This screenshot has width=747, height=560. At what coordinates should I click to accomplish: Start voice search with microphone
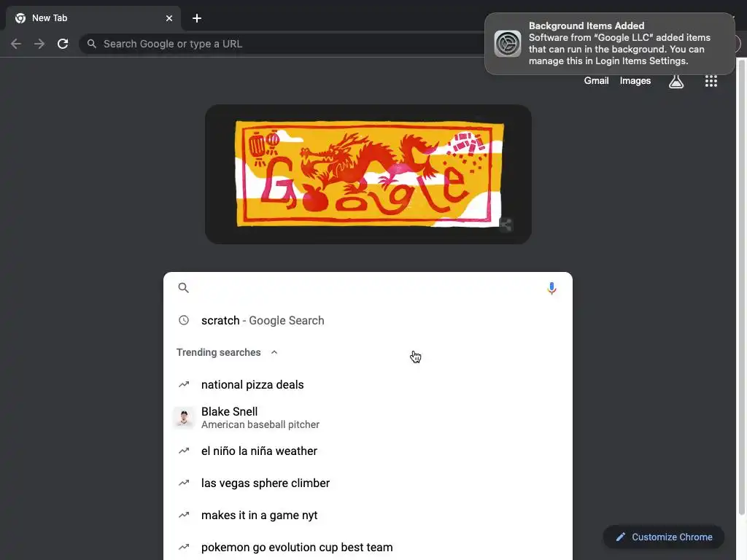tap(551, 288)
